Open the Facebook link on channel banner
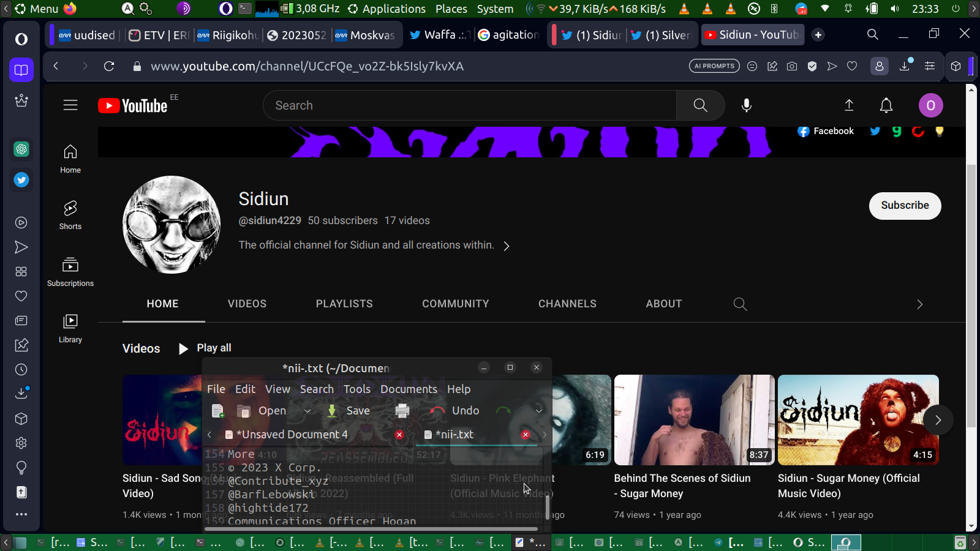Image resolution: width=980 pixels, height=551 pixels. 826,132
